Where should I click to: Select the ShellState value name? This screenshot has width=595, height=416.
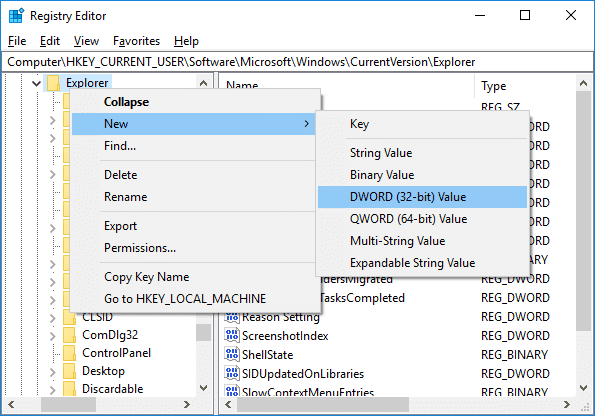[x=268, y=355]
